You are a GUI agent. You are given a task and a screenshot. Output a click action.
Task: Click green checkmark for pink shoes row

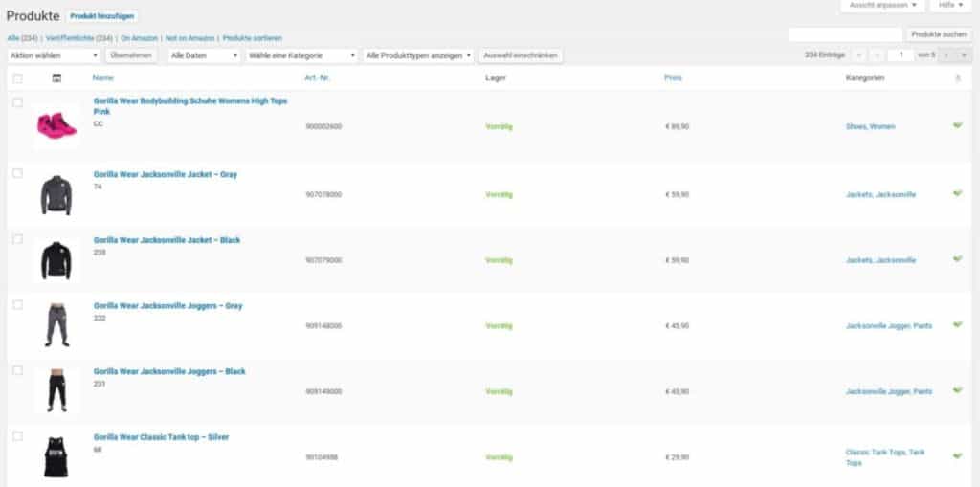(958, 125)
